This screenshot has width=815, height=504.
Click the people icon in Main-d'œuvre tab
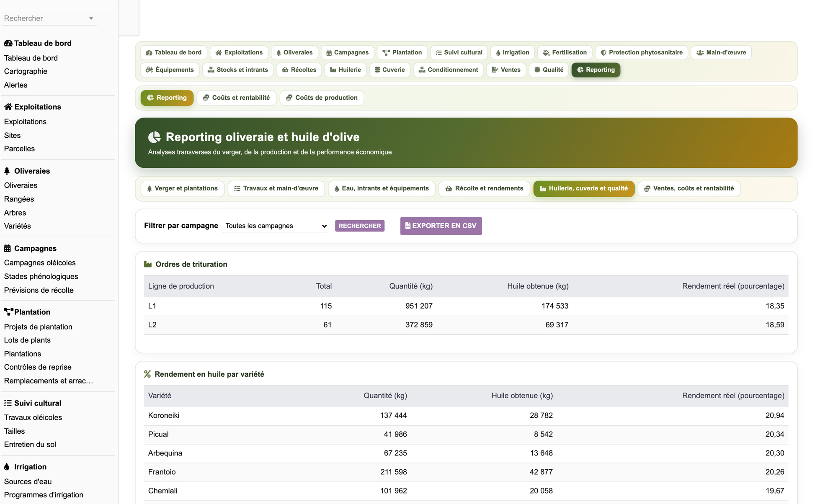pyautogui.click(x=700, y=53)
